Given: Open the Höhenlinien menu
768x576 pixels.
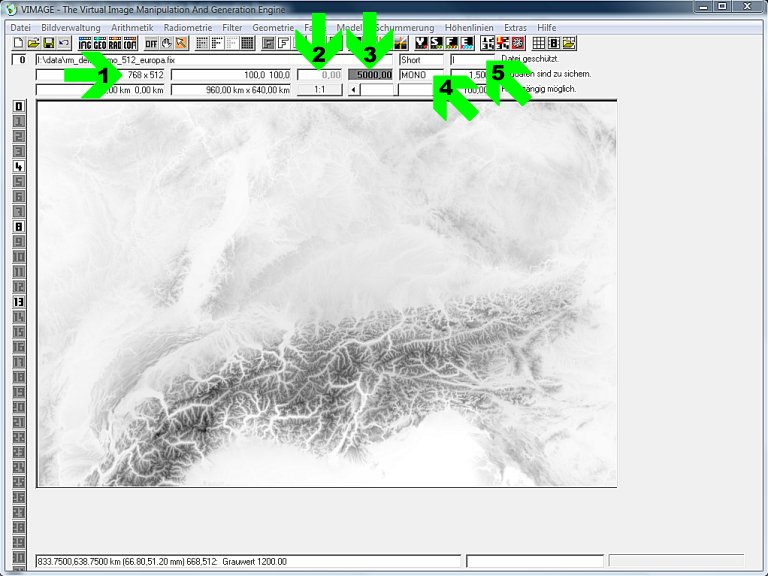Looking at the screenshot, I should [x=468, y=27].
